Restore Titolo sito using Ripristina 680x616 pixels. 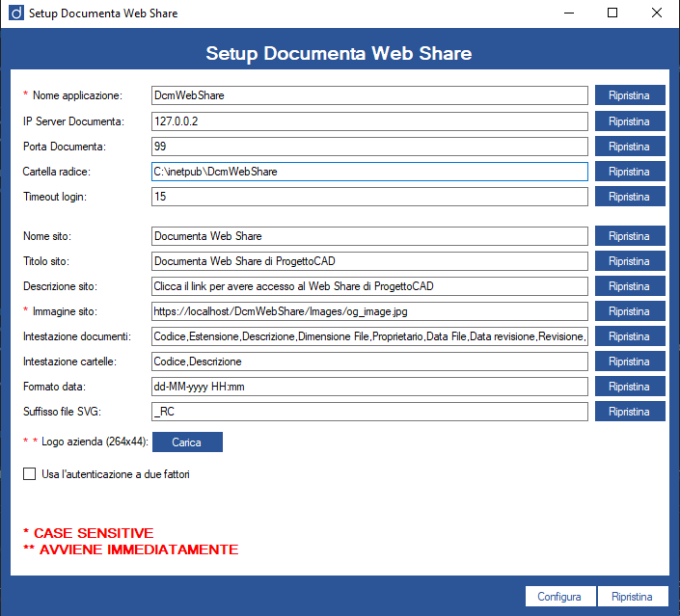[x=630, y=261]
